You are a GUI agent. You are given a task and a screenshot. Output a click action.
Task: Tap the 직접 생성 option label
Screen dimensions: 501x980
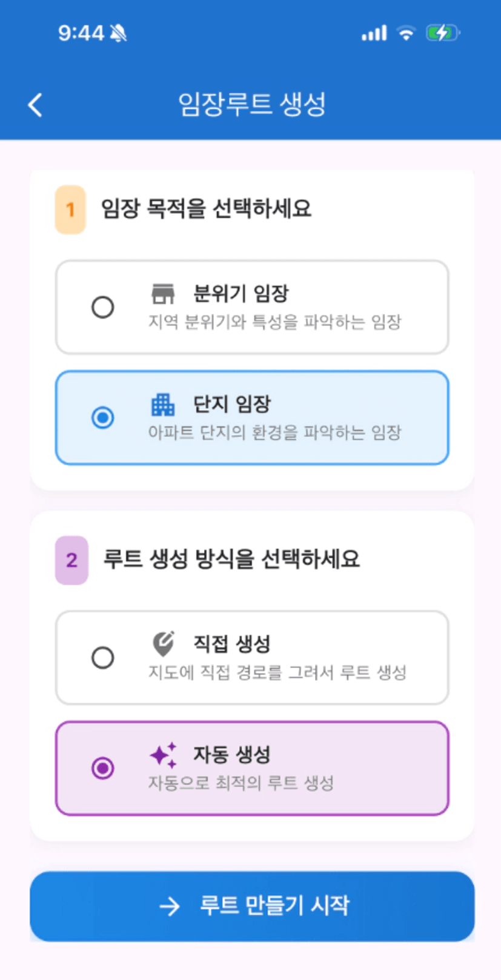231,643
